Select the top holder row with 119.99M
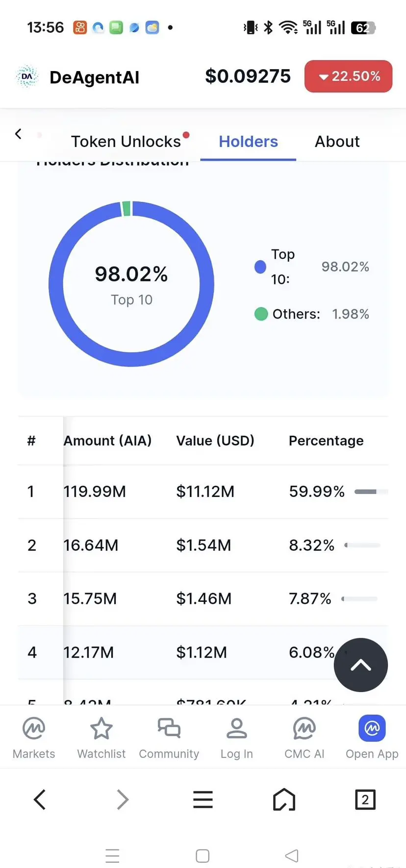Viewport: 406px width, 868px height. (x=203, y=491)
